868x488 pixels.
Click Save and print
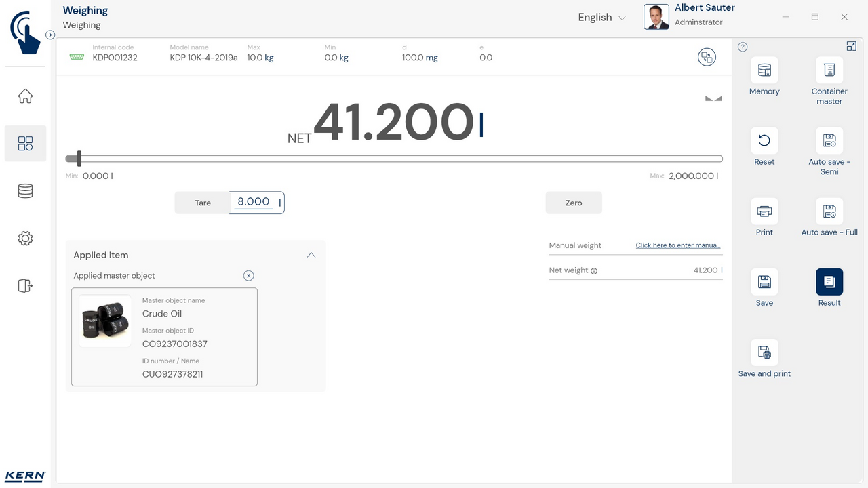764,352
